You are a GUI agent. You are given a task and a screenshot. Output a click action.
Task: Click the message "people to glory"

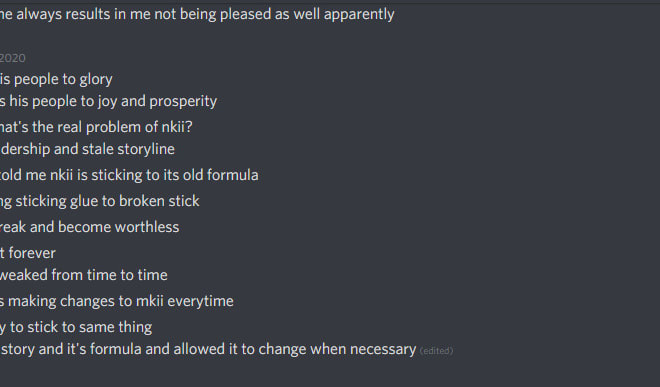click(56, 79)
